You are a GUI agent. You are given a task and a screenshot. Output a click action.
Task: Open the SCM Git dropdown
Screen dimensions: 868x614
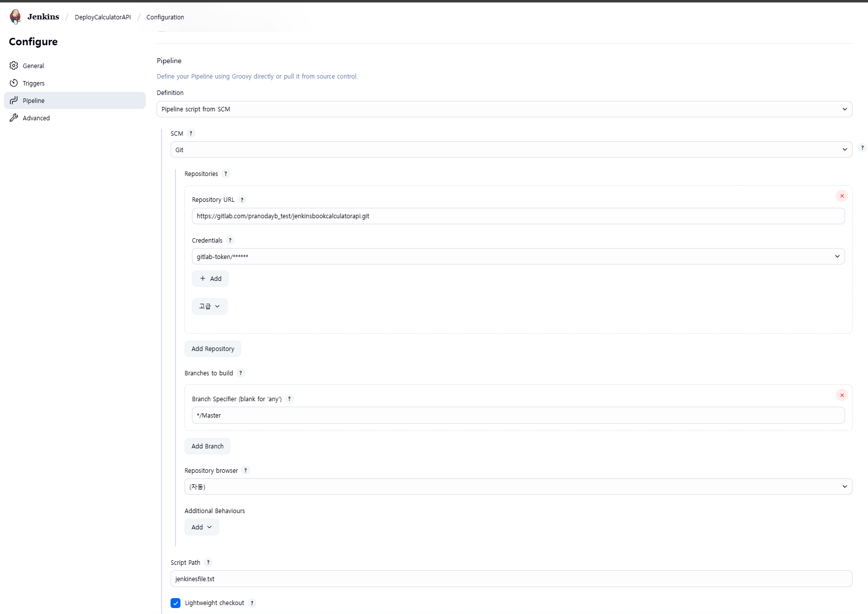[511, 150]
